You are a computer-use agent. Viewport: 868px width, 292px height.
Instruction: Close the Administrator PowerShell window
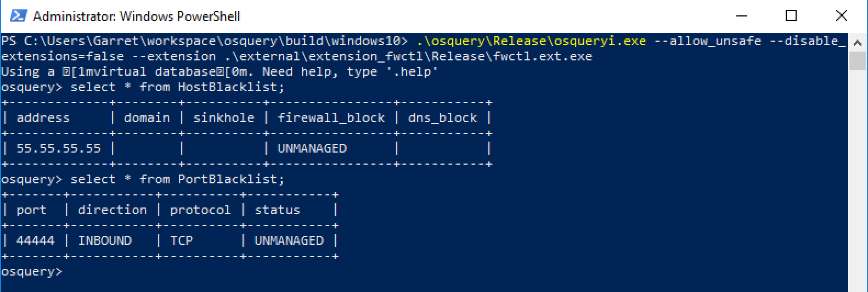coord(841,16)
